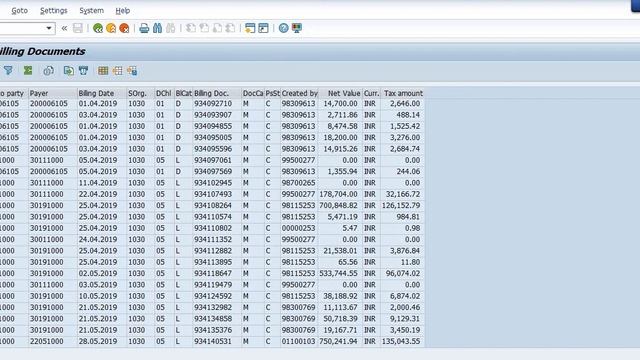This screenshot has width=640, height=360.
Task: Select the BlCat column header
Action: pyautogui.click(x=183, y=93)
